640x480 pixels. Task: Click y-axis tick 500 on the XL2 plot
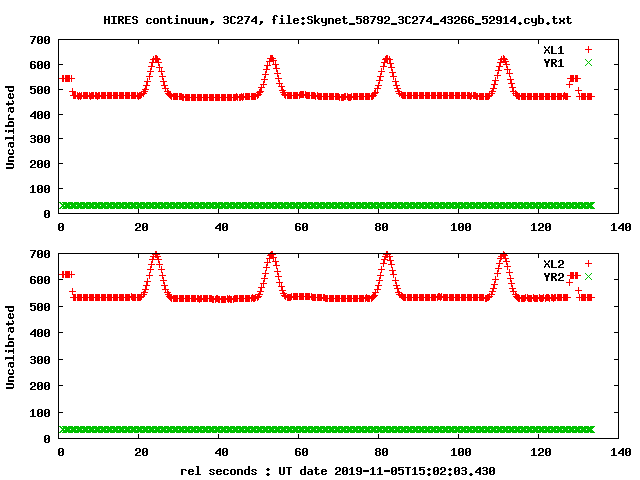[40, 307]
